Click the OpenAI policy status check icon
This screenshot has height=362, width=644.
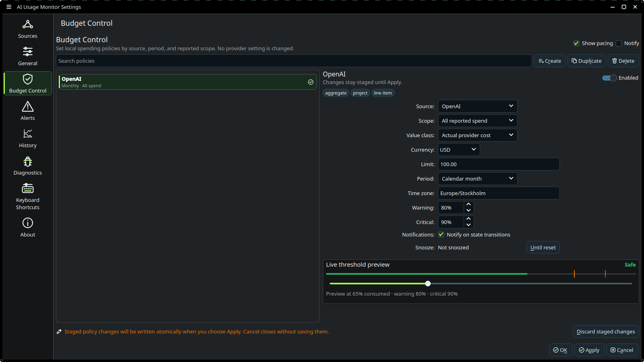(x=311, y=82)
